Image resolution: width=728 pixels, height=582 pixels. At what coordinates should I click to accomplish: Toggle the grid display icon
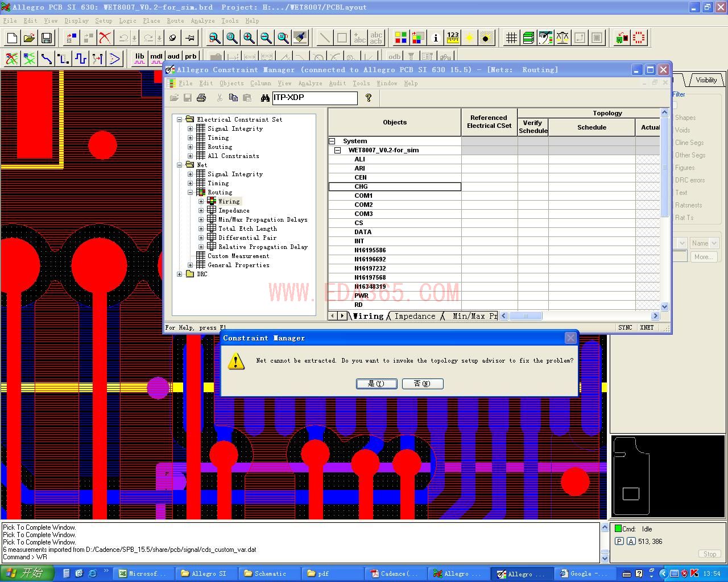511,38
